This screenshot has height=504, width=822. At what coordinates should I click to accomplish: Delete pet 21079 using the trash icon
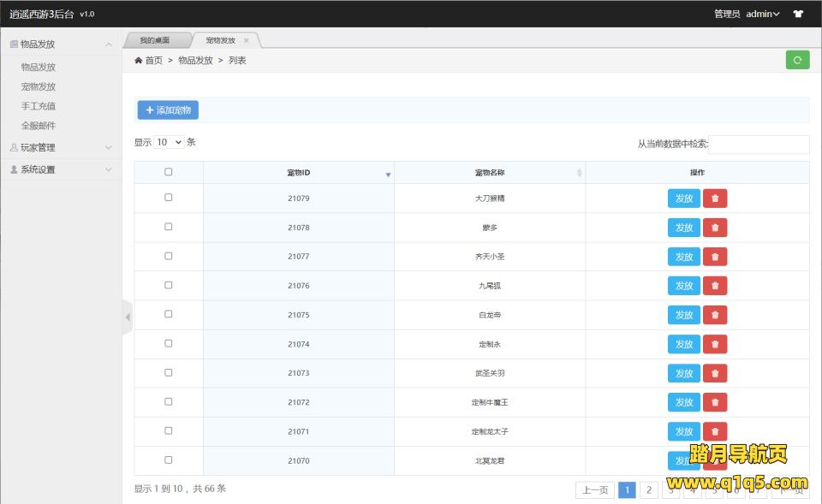[x=715, y=199]
